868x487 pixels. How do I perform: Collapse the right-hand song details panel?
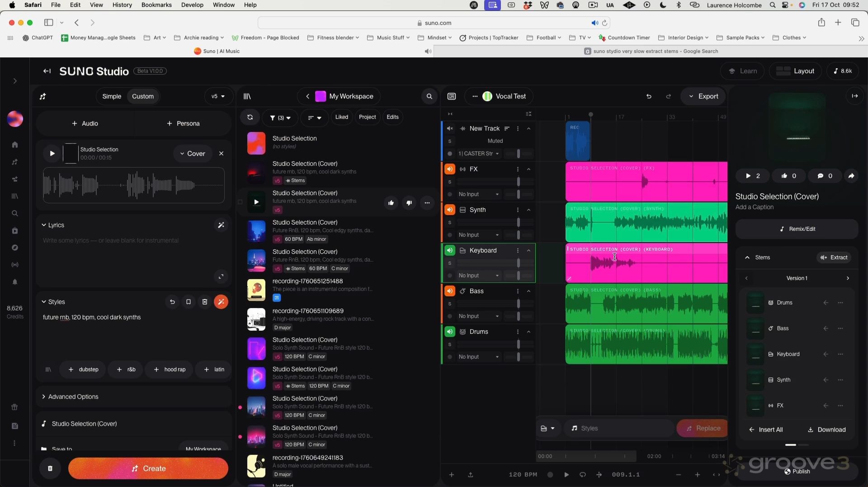[854, 96]
